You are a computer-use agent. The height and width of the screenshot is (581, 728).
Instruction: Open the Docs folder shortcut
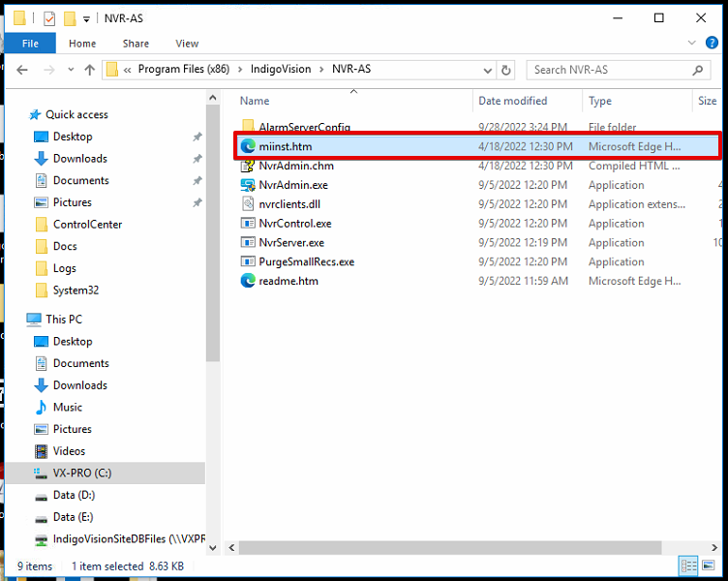tap(65, 246)
